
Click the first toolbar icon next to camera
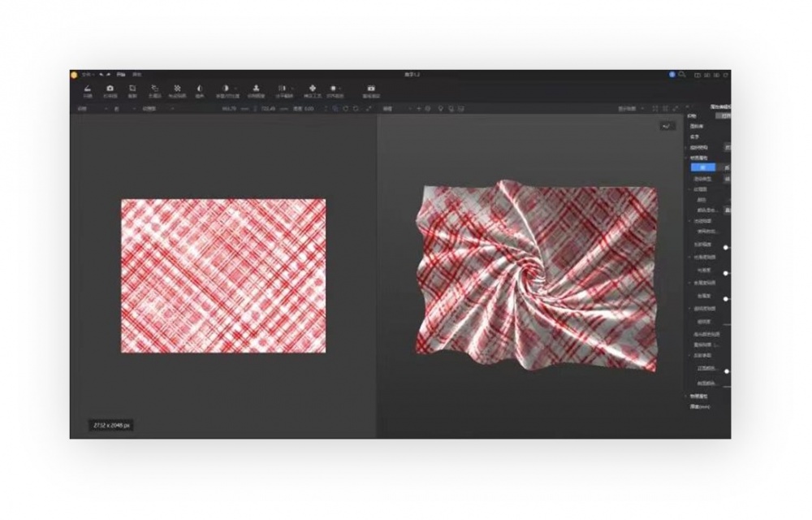tap(87, 88)
